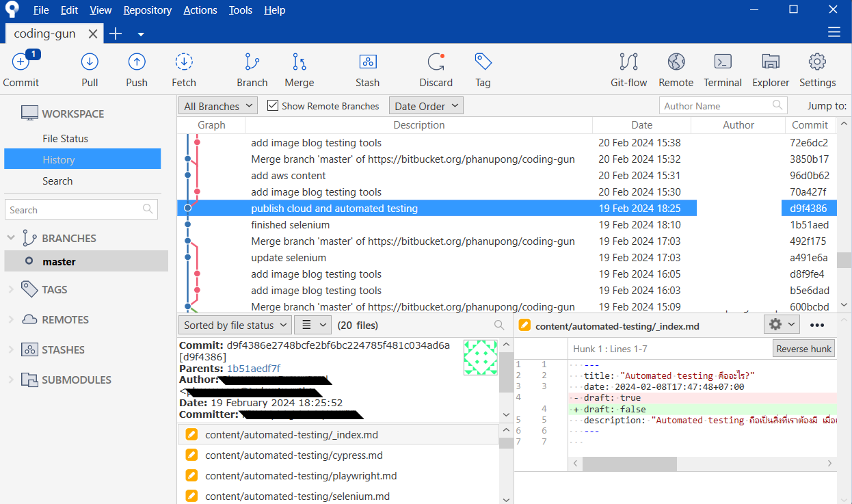
Task: Click the Reverse hunk button
Action: pyautogui.click(x=803, y=348)
